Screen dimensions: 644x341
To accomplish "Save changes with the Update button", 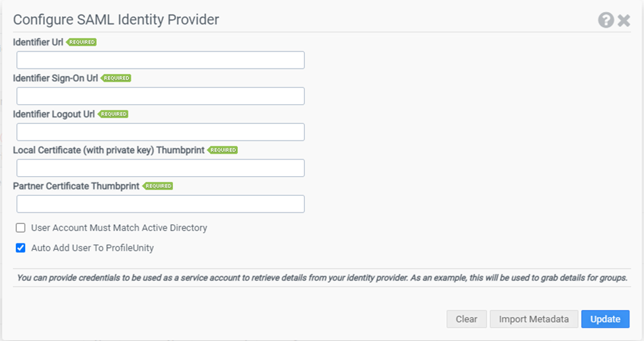I will coord(606,319).
